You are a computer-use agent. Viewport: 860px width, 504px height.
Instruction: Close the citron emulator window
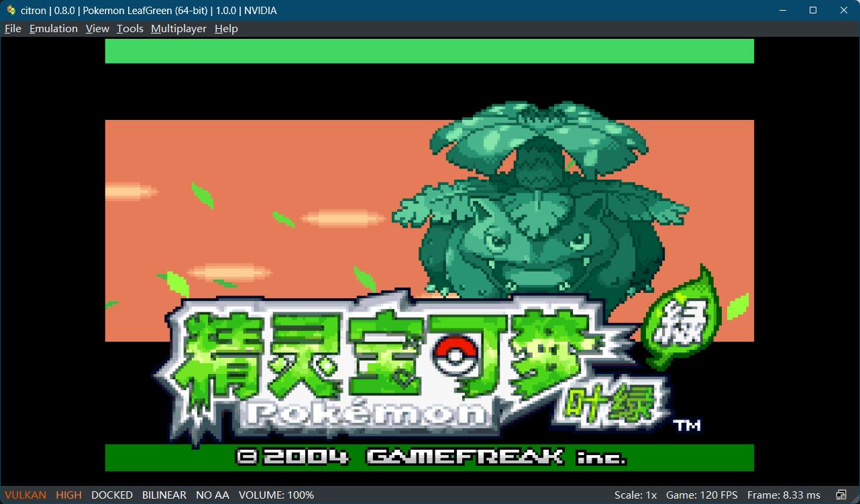coord(844,10)
